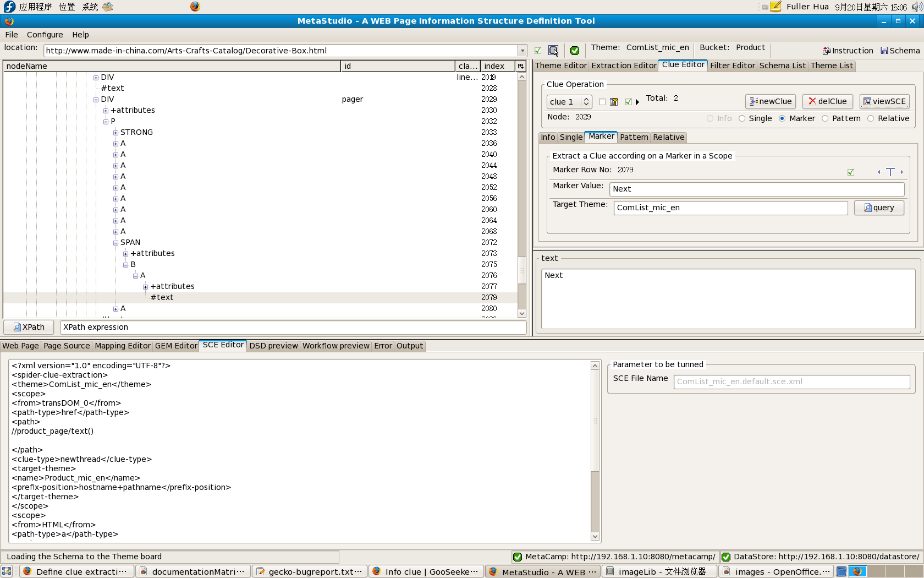The height and width of the screenshot is (578, 924).
Task: Click the workspace switcher Firefox icon
Action: click(x=857, y=571)
